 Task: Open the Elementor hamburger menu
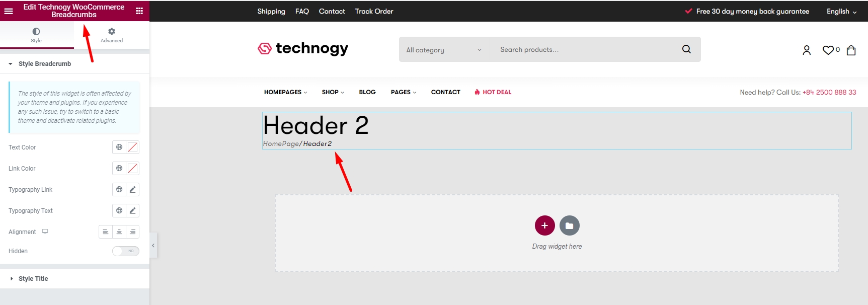click(9, 11)
